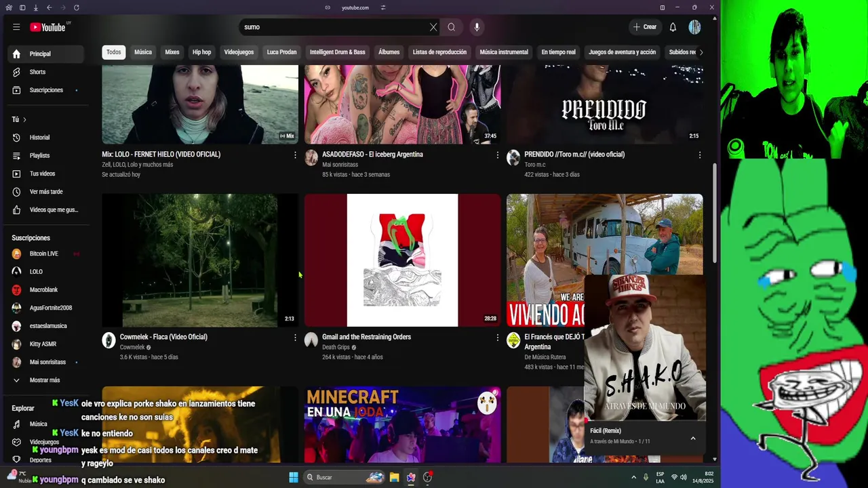Open site settings icon next to youtube.com
Viewport: 868px width, 488px height.
click(x=383, y=7)
